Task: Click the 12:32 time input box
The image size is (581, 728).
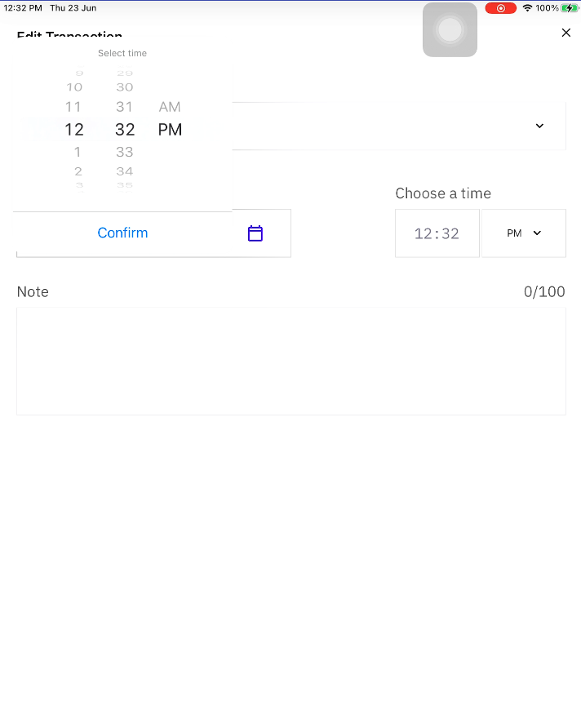Action: pyautogui.click(x=437, y=233)
